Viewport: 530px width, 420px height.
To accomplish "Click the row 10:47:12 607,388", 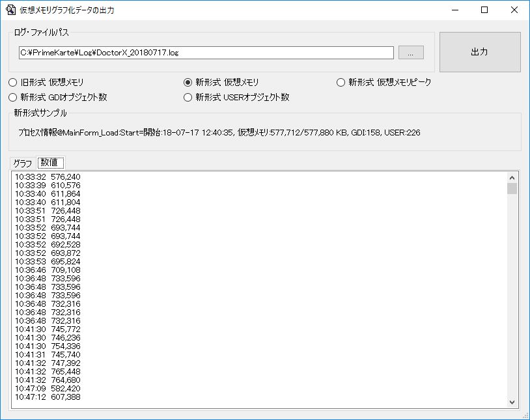I will (x=48, y=397).
